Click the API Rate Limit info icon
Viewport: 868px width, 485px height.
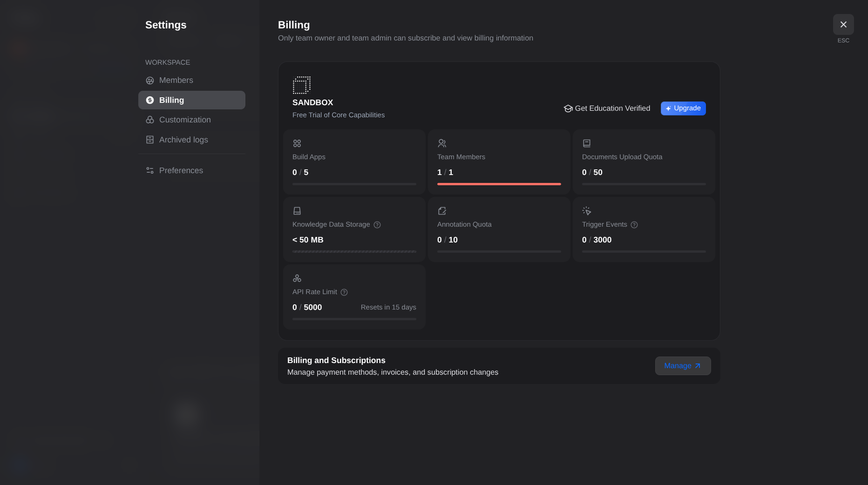click(x=344, y=292)
